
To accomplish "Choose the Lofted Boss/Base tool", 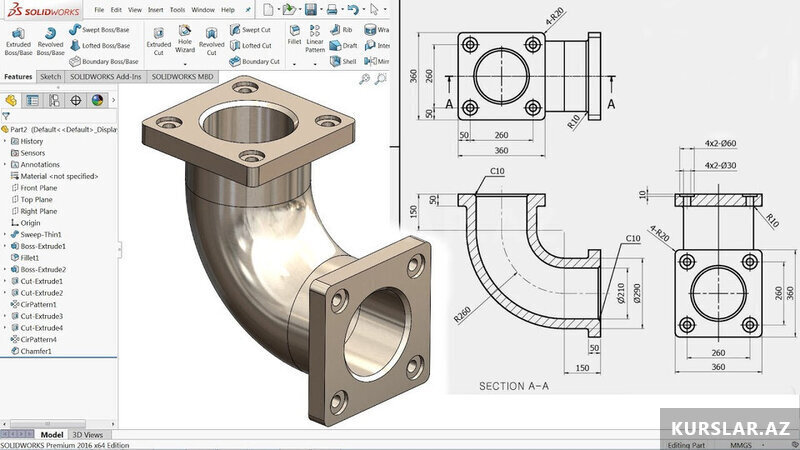I will pos(100,45).
